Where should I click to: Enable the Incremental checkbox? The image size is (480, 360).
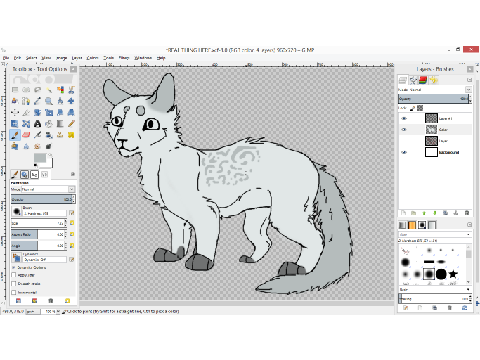pos(14,292)
